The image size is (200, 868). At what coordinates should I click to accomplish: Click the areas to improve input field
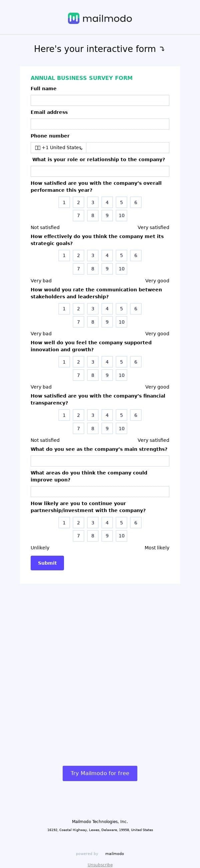(x=100, y=492)
